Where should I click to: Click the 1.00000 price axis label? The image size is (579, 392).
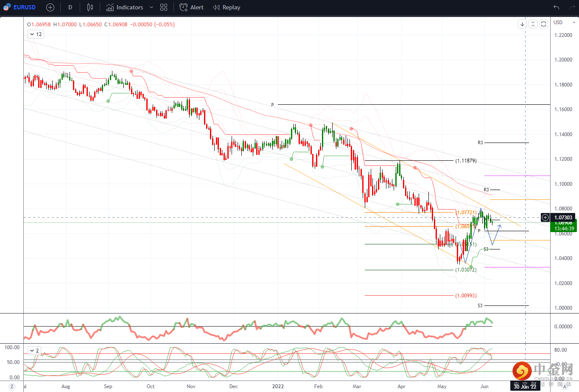click(x=563, y=308)
